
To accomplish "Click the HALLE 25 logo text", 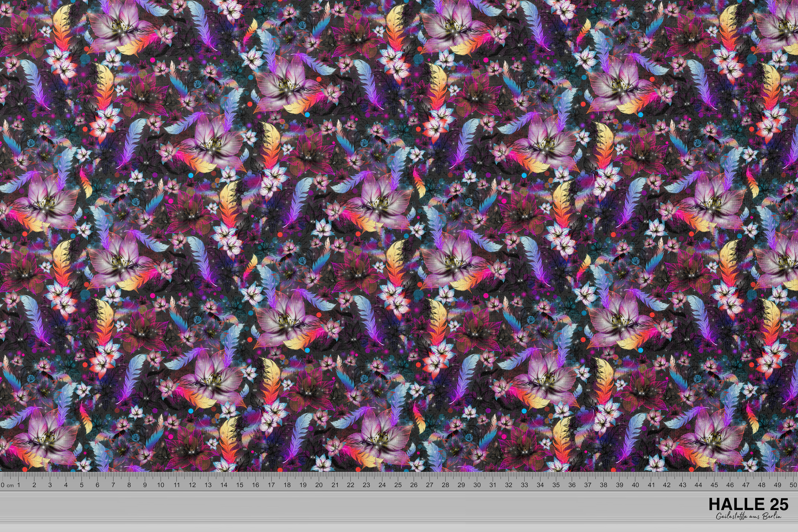I will [748, 504].
